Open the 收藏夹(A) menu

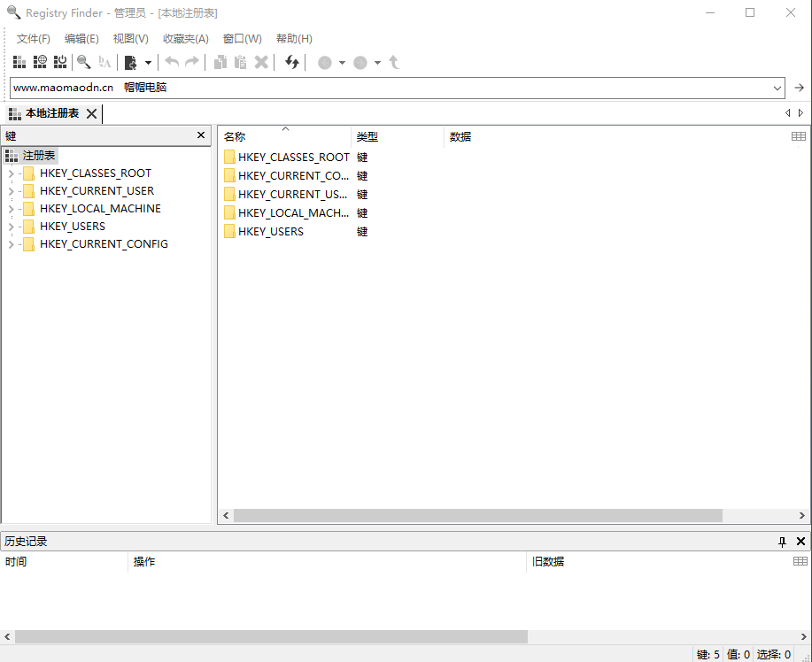click(x=185, y=39)
